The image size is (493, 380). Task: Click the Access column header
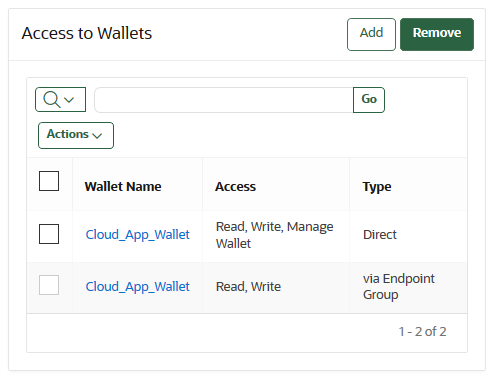[235, 186]
